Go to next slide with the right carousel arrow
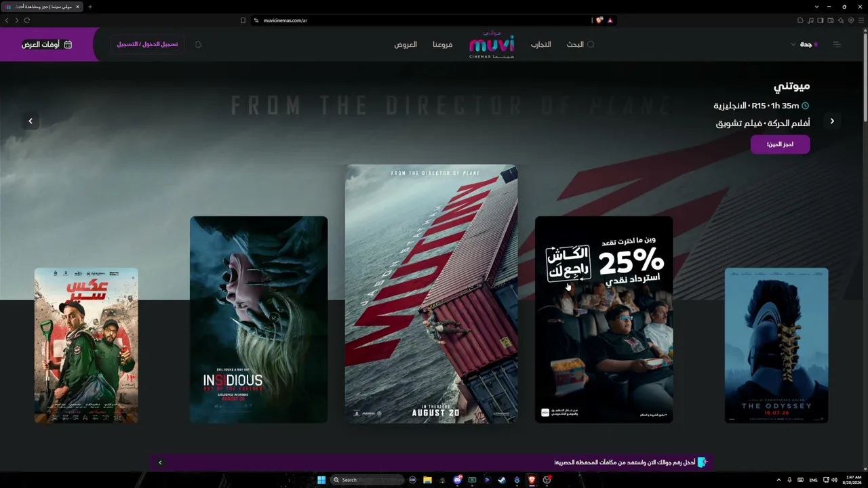The width and height of the screenshot is (868, 488). click(x=832, y=121)
